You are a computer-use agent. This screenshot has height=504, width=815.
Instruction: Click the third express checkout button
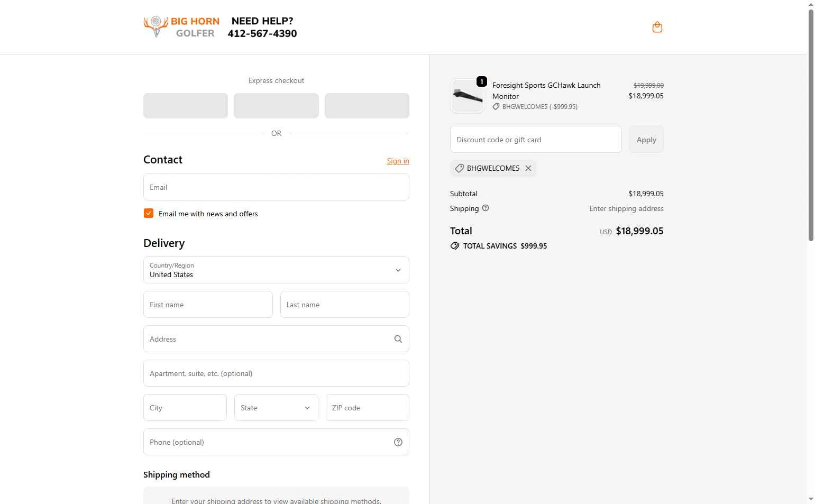click(x=367, y=106)
